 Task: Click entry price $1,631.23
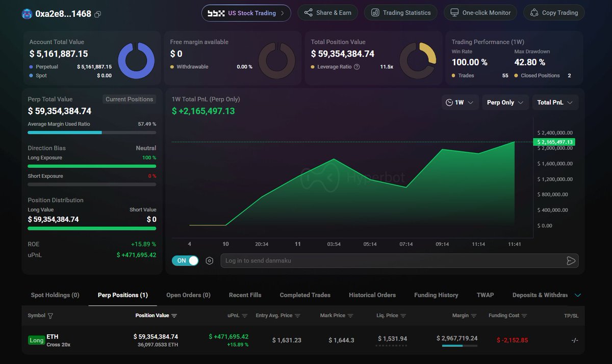pyautogui.click(x=287, y=340)
